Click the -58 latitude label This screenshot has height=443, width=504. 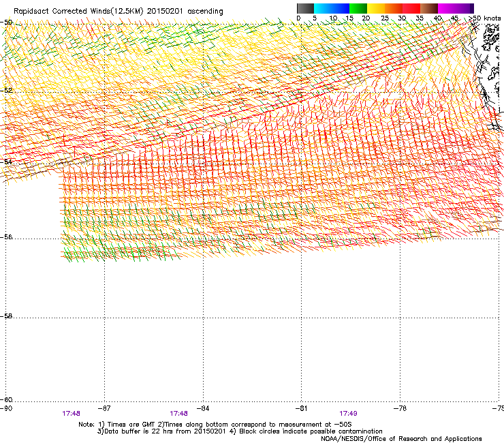click(x=6, y=316)
